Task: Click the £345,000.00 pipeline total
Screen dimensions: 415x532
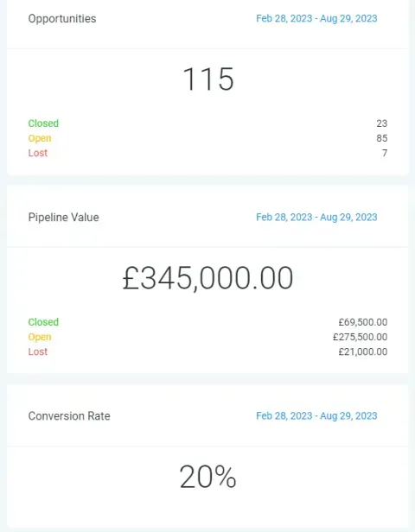Action: (207, 278)
